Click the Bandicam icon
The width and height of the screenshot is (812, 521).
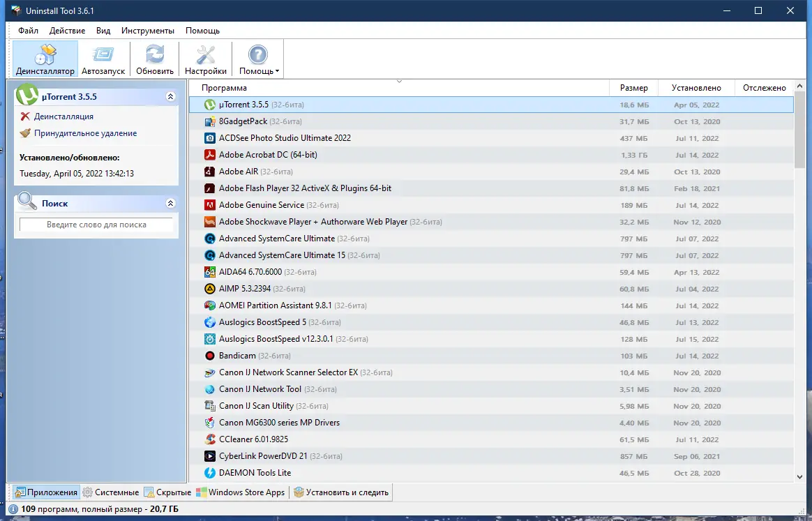coord(210,356)
